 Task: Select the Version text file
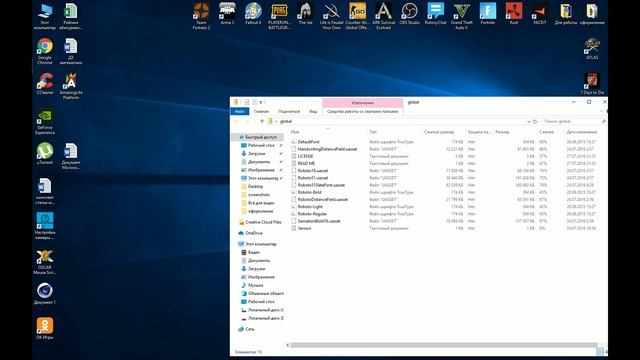[304, 228]
